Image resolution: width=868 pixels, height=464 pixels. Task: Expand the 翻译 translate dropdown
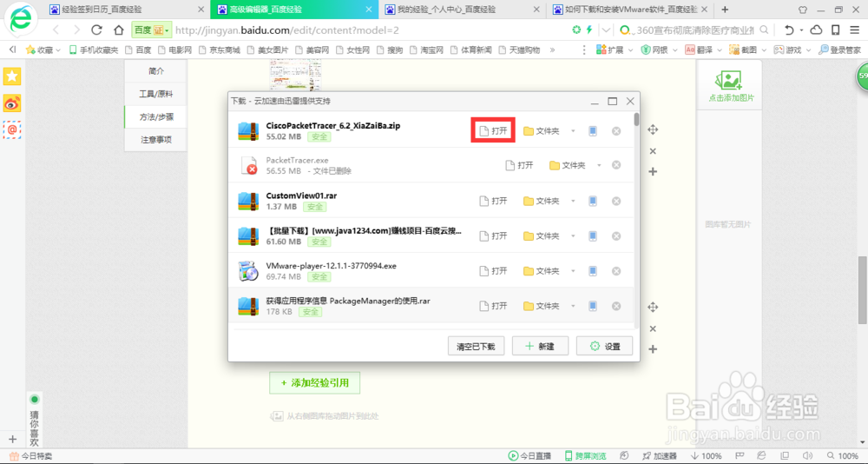(x=719, y=50)
